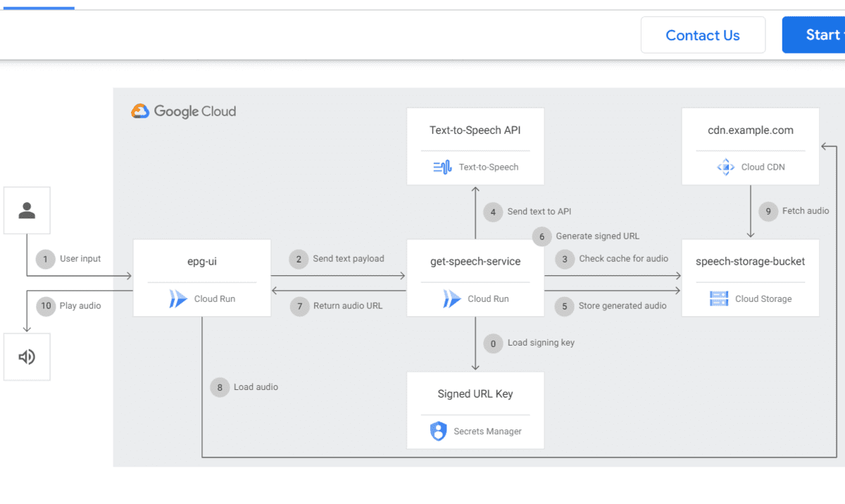Click the epg-ui Cloud Run icon
845x504 pixels.
point(178,298)
